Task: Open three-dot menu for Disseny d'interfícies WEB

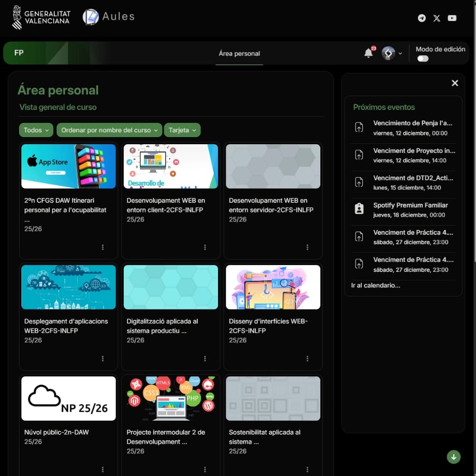Action: click(x=307, y=358)
